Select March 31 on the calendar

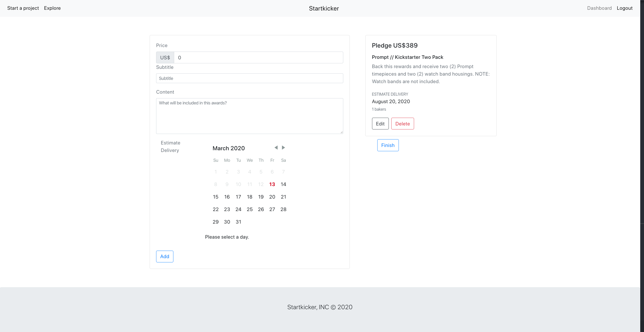click(238, 222)
